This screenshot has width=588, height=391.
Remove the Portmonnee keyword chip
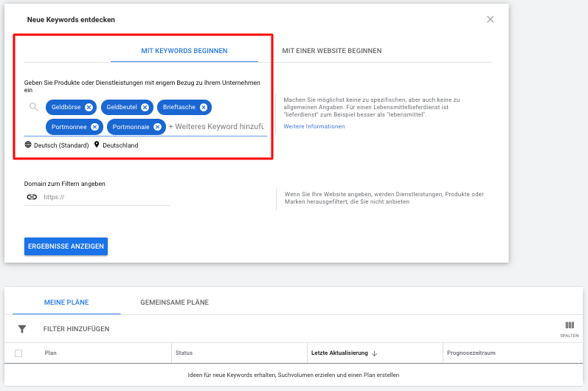coord(95,127)
